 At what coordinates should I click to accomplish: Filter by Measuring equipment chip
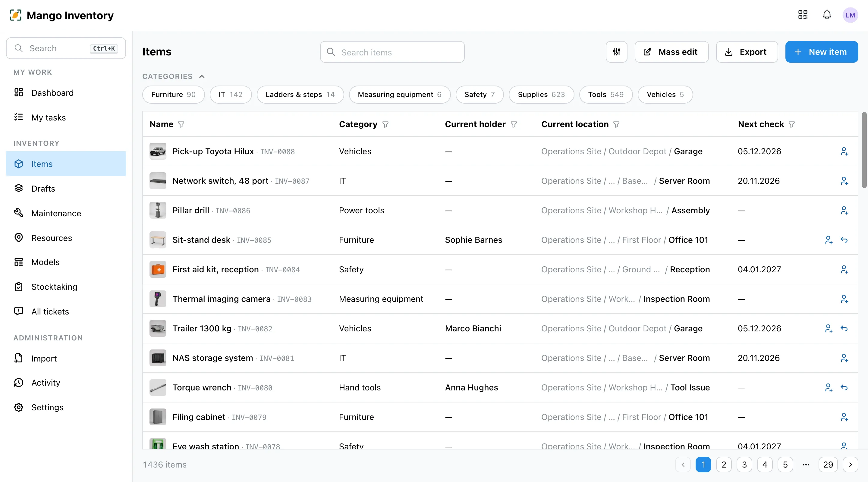tap(399, 95)
